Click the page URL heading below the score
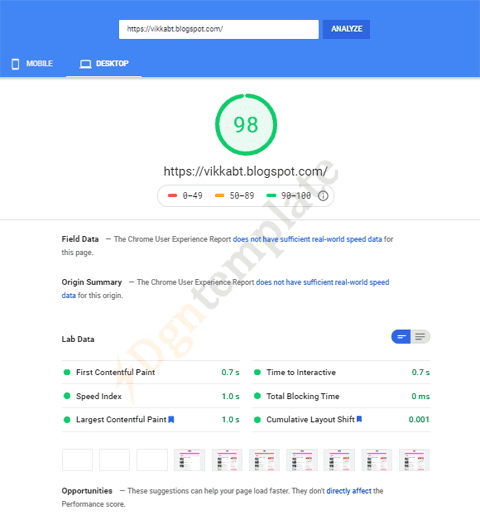The width and height of the screenshot is (480, 520). (245, 172)
